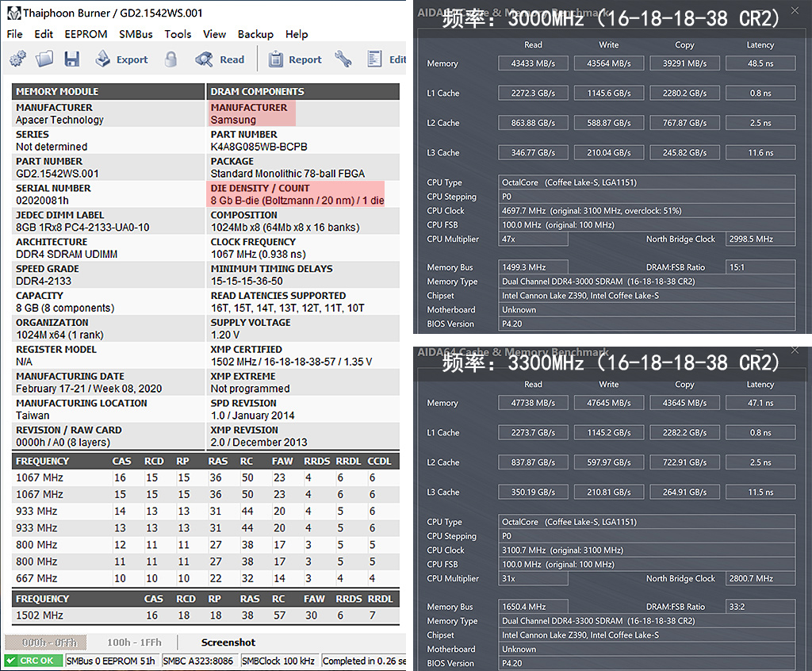Click the DDR4-2133 speed grade value

pos(44,282)
